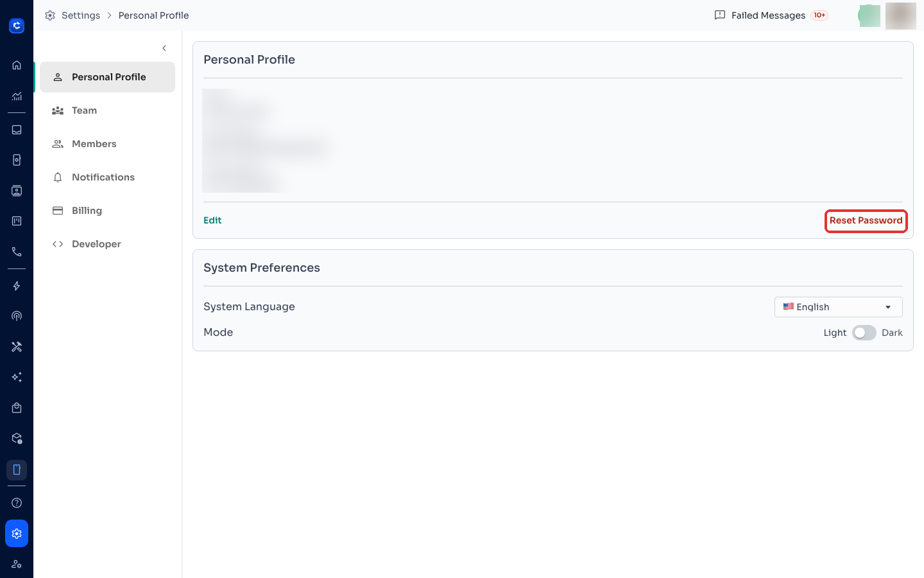The height and width of the screenshot is (578, 924).
Task: Click the blue settings gear icon in sidebar
Action: coord(17,534)
